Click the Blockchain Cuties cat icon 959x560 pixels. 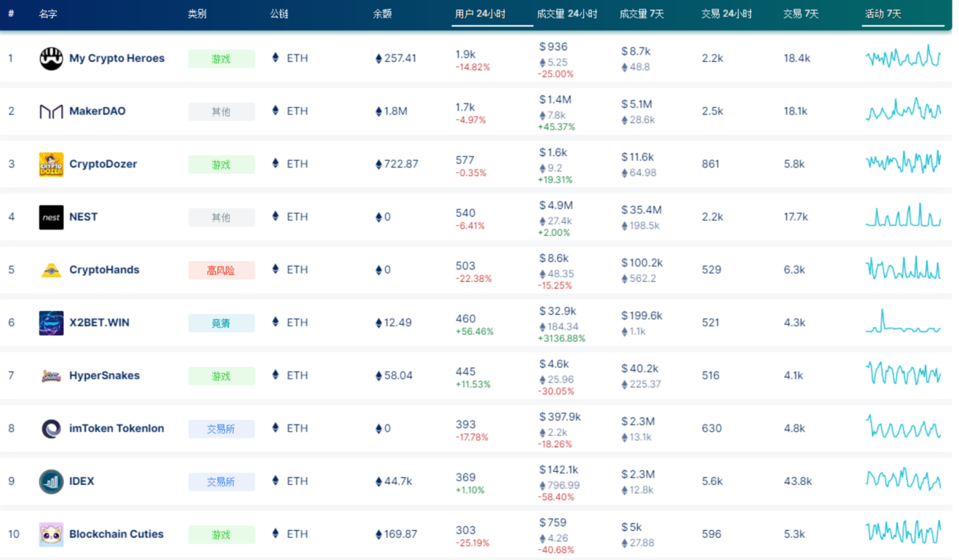pos(51,535)
